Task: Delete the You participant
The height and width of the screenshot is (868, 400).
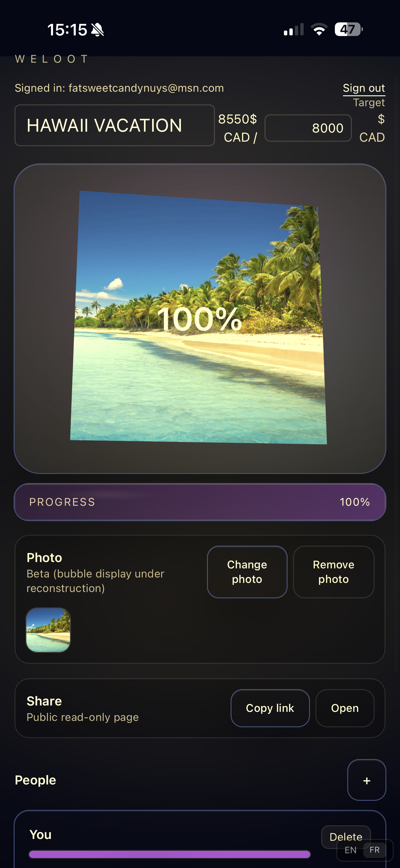Action: pyautogui.click(x=346, y=837)
